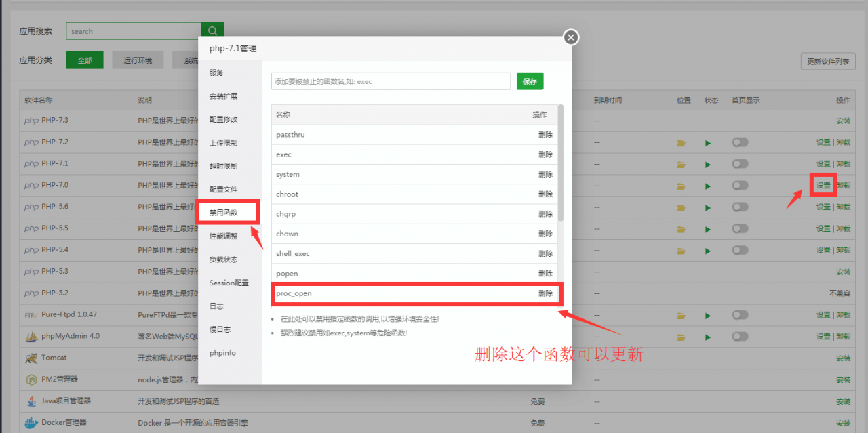Toggle homepage display for PHP-7.0

740,186
